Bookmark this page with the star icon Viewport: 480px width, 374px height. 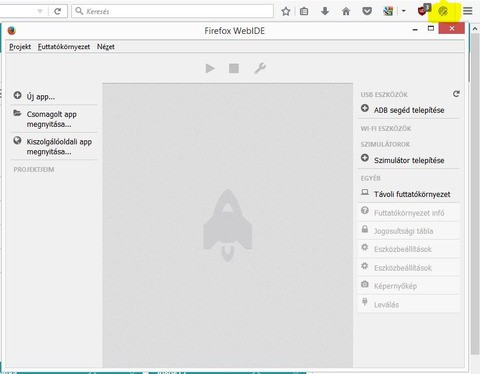(286, 11)
